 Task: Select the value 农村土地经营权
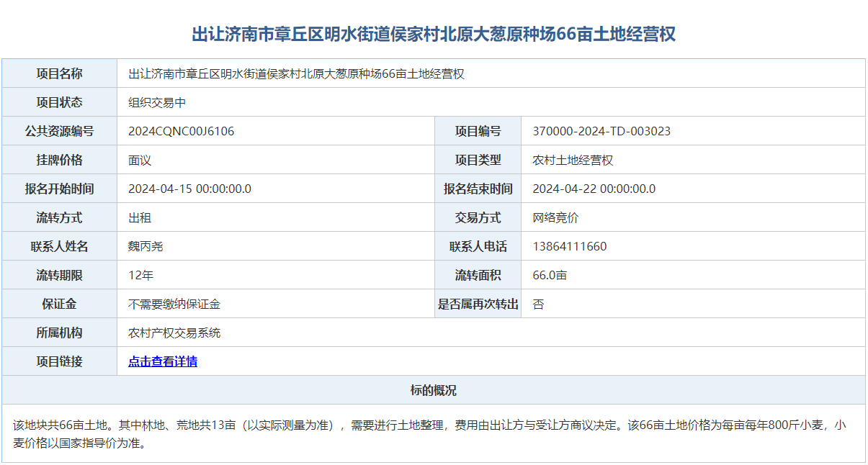pos(573,160)
